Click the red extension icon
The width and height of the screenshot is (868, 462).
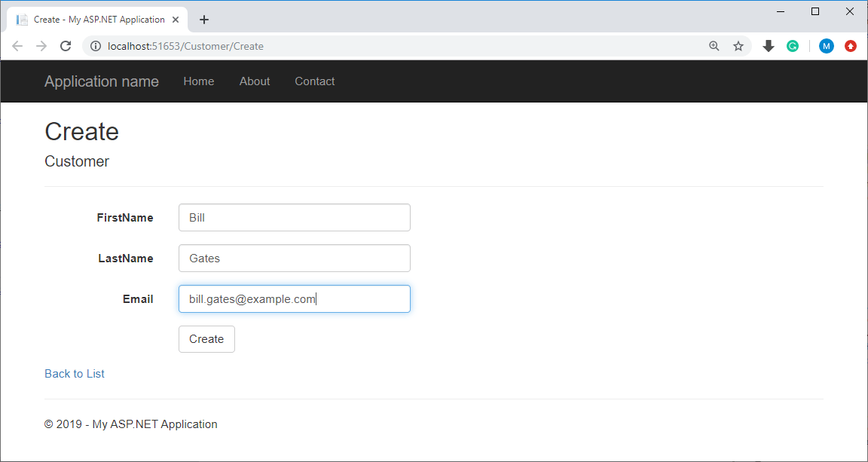pos(851,46)
